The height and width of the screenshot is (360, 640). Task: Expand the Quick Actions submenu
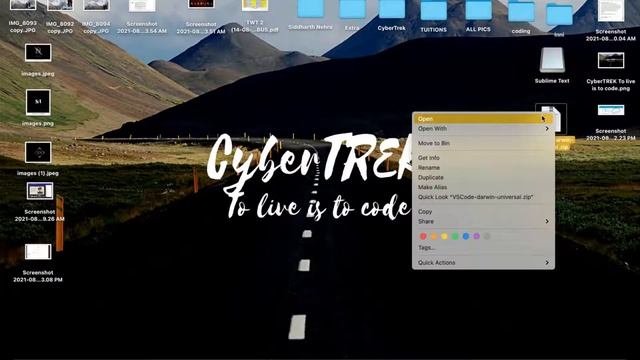[483, 263]
